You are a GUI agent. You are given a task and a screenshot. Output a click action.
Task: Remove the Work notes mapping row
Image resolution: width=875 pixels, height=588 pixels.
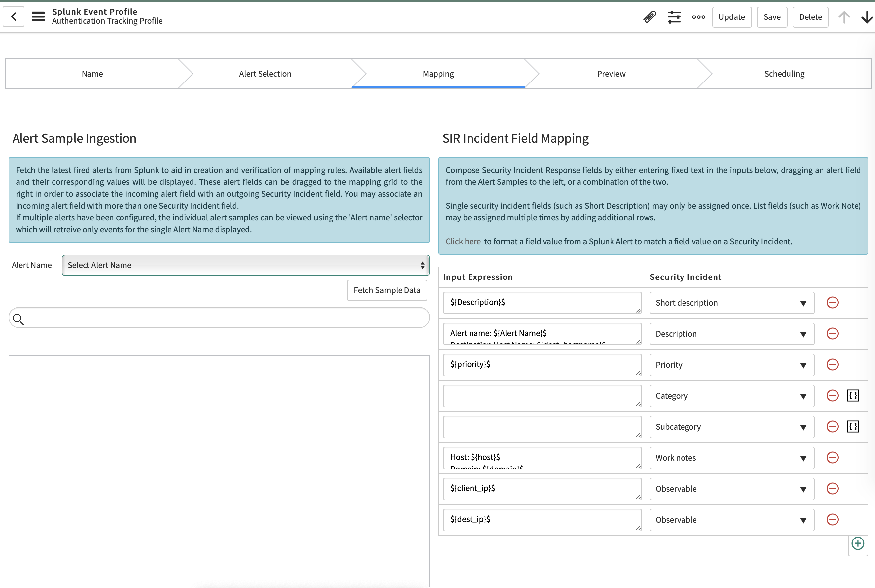[833, 458]
